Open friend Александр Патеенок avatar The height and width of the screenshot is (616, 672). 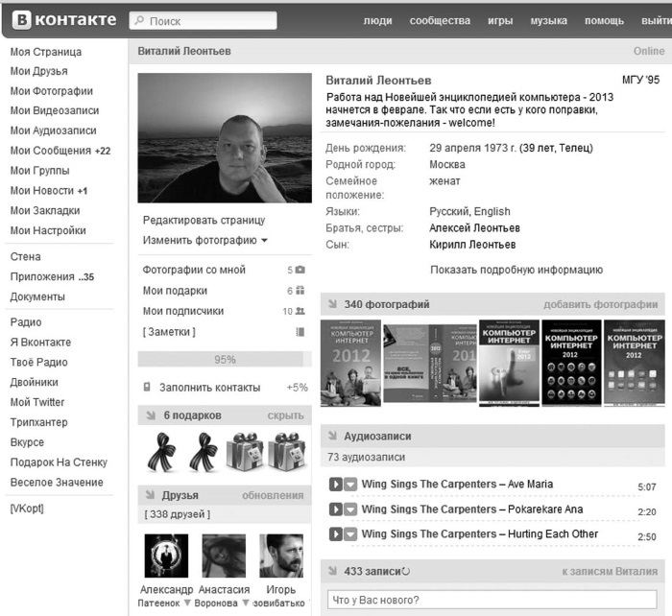coord(166,556)
